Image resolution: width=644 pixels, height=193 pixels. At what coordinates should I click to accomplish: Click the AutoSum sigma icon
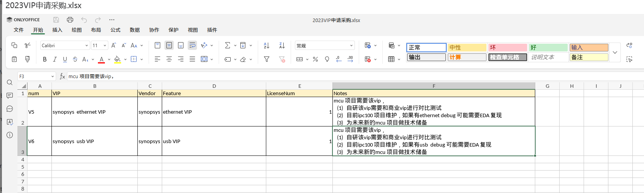point(228,46)
